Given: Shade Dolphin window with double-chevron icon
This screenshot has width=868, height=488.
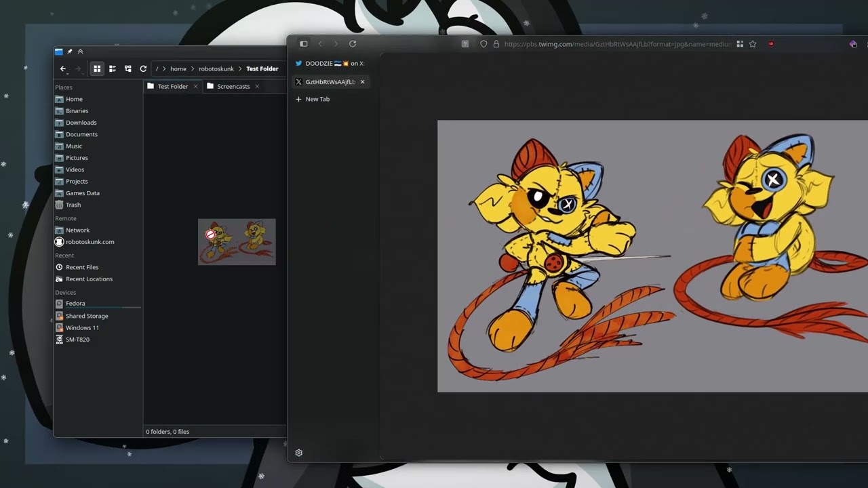Looking at the screenshot, I should 80,52.
